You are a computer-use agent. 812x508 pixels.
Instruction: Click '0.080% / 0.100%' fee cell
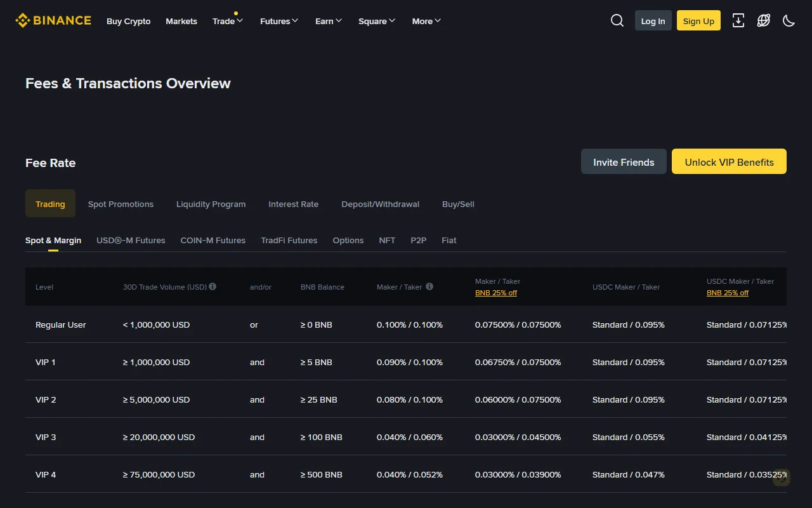(410, 399)
